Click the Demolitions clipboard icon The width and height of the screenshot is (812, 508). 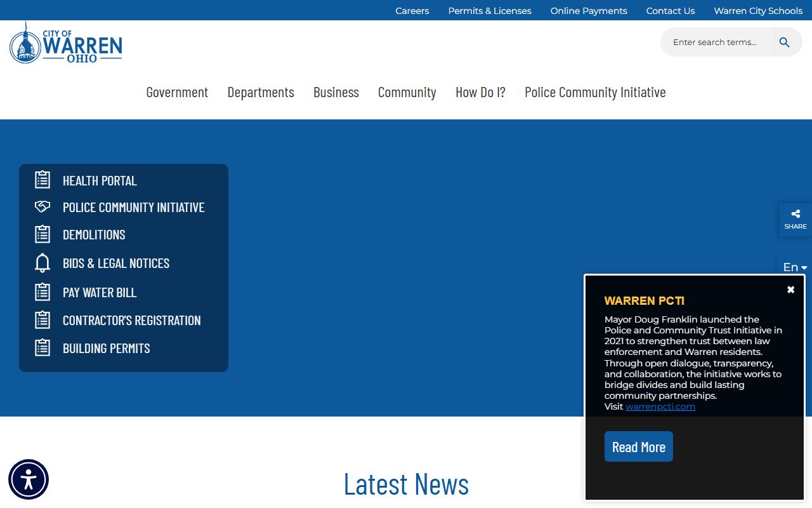[43, 234]
